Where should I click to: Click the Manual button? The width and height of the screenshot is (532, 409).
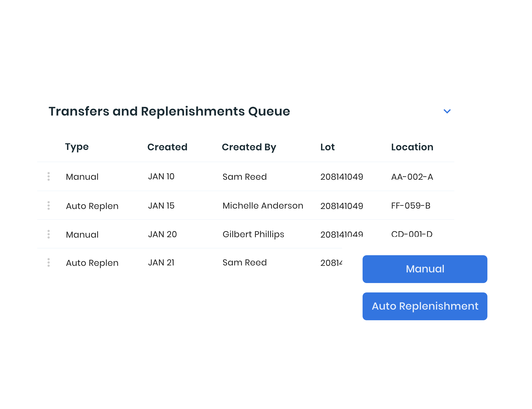425,269
